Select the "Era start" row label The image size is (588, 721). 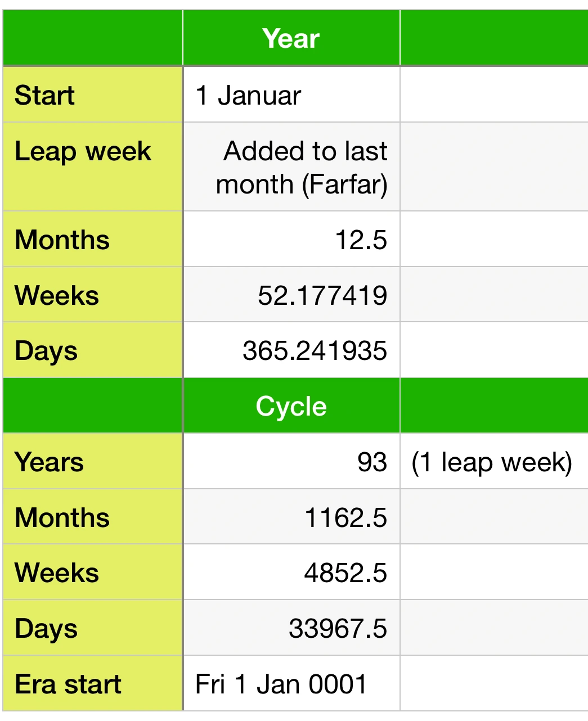click(x=68, y=684)
